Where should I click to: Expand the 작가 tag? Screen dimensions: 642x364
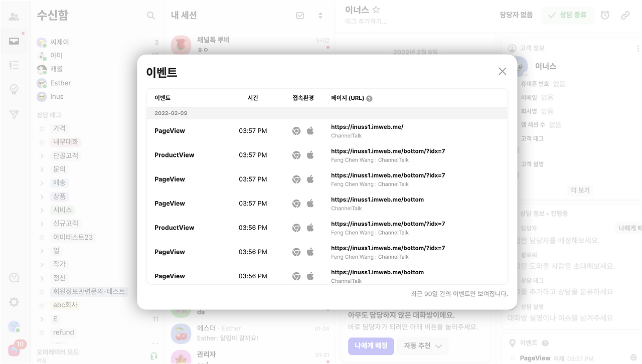(x=42, y=264)
